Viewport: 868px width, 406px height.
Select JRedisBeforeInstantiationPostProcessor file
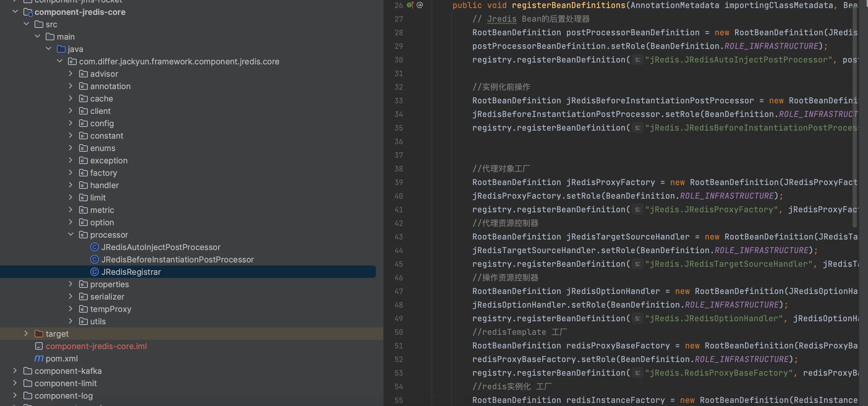pos(177,260)
